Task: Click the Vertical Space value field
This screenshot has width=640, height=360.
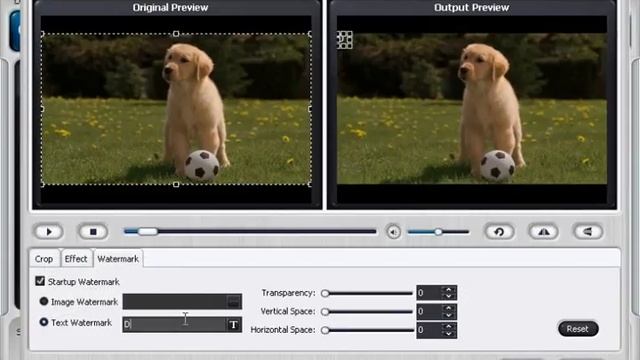Action: point(429,311)
